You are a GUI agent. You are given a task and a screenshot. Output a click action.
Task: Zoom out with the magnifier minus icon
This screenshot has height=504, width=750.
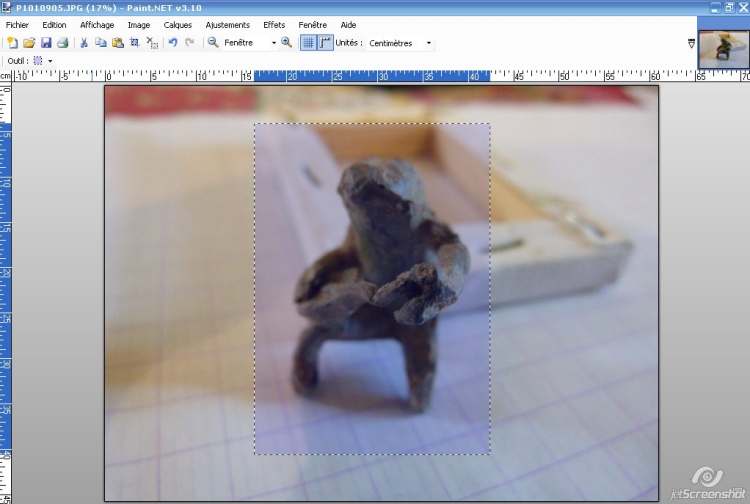[x=213, y=43]
